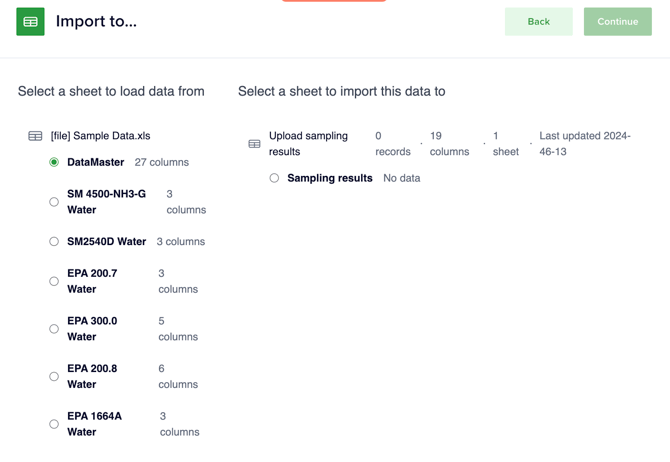
Task: Click the Sampling results sheet label
Action: (x=330, y=178)
